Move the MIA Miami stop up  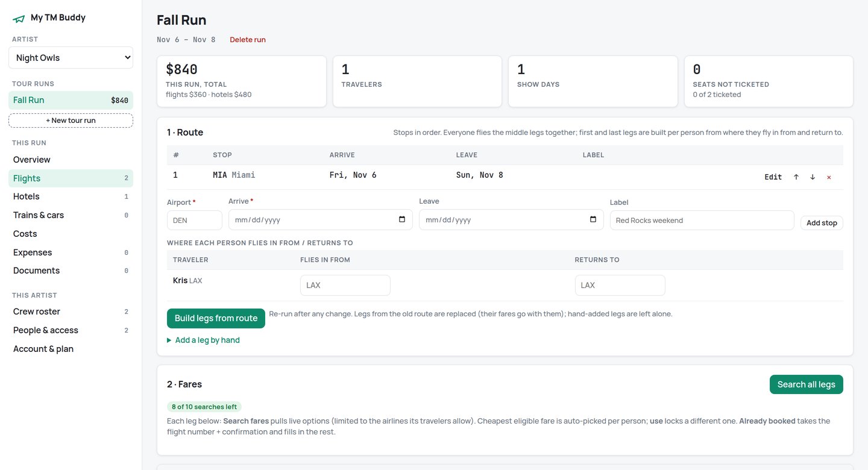point(796,177)
